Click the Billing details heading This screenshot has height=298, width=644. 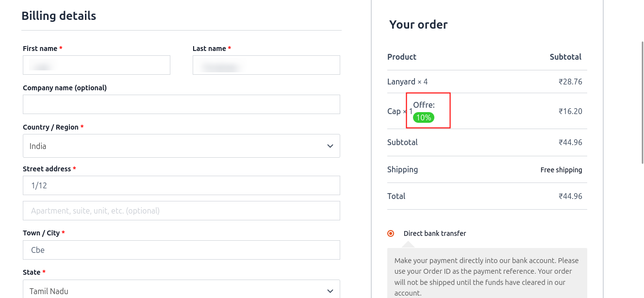[59, 16]
